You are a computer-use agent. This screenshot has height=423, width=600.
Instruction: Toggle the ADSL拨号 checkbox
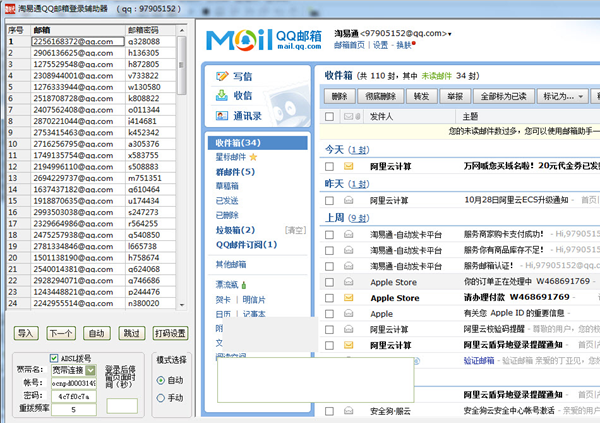click(x=54, y=358)
